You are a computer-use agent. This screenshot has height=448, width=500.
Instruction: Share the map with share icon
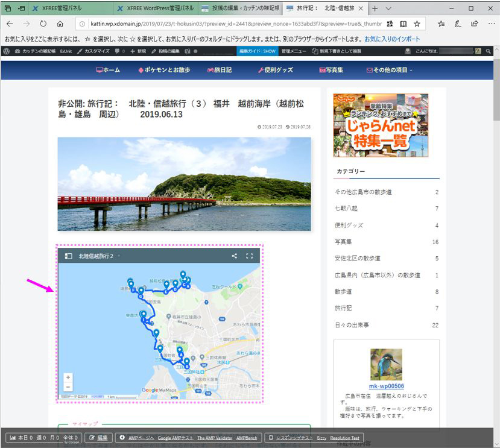pyautogui.click(x=235, y=256)
